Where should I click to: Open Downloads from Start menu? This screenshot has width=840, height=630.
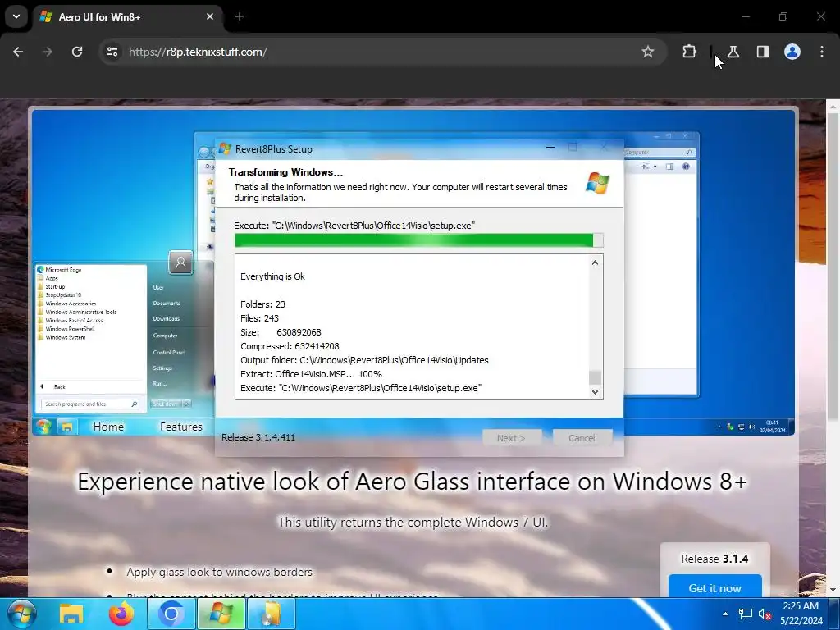(166, 319)
